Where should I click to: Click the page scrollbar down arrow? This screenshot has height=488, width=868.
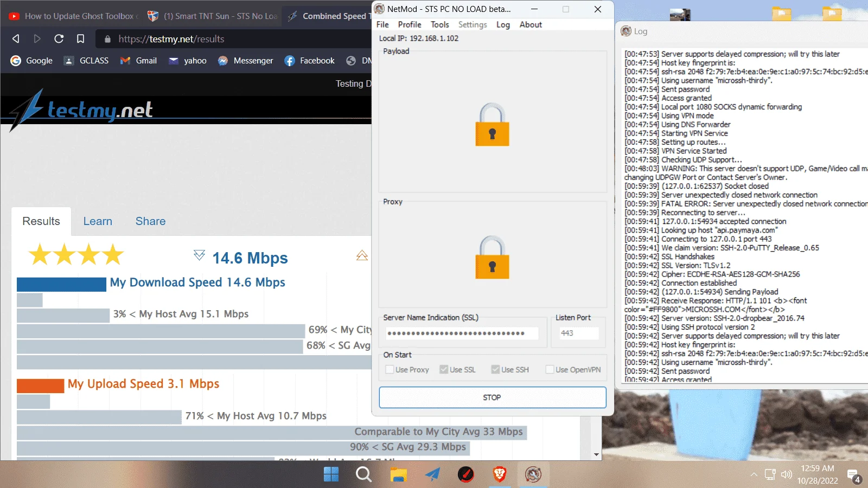[596, 455]
